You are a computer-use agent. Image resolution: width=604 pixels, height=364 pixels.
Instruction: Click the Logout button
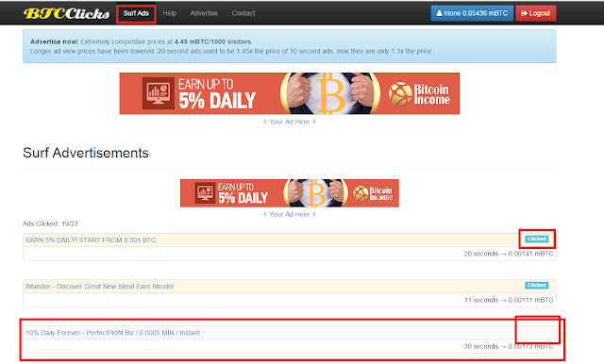click(x=535, y=13)
